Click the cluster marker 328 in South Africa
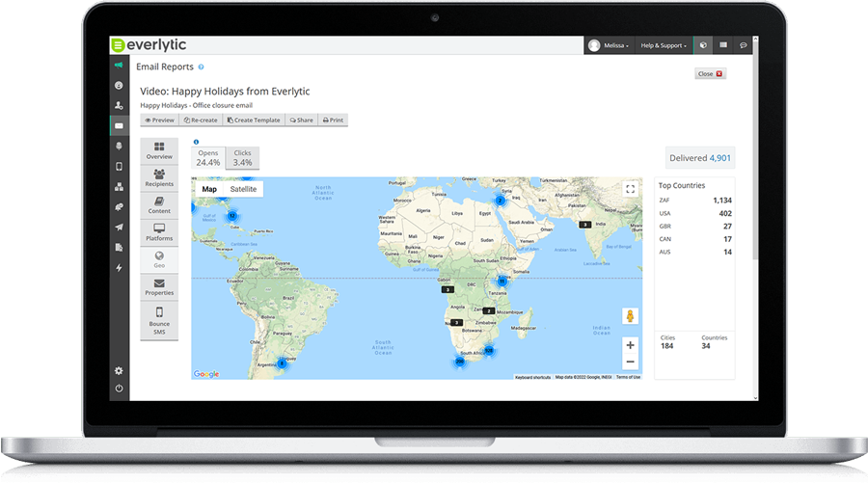Image resolution: width=868 pixels, height=483 pixels. (x=489, y=351)
